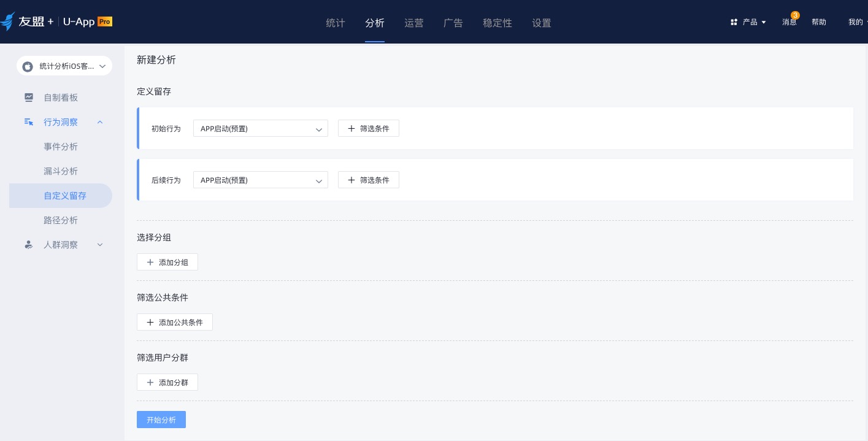Open 自制看板 in the sidebar
This screenshot has width=868, height=441.
[x=61, y=98]
